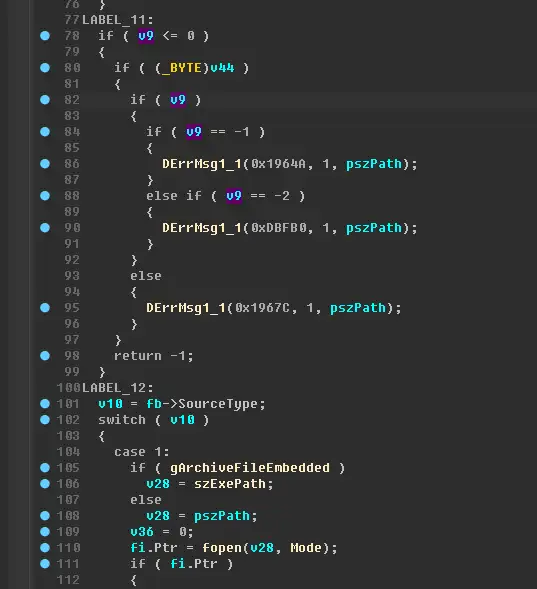Click DErrMsg1_1 call with 0x1964A

pyautogui.click(x=202, y=164)
